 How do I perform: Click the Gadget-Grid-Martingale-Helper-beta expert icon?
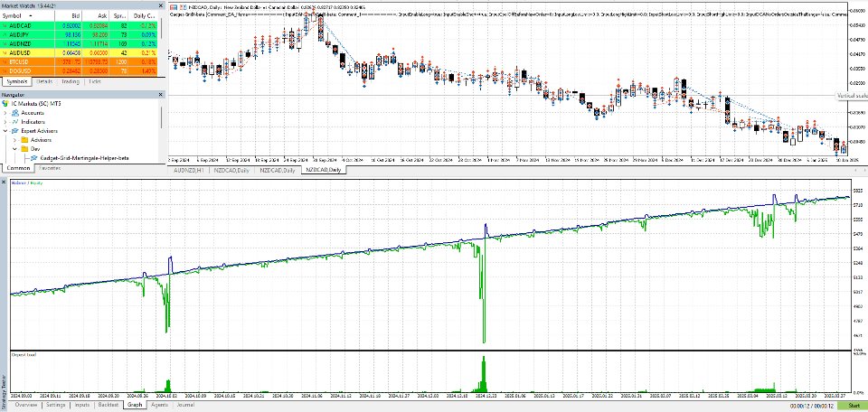click(34, 158)
